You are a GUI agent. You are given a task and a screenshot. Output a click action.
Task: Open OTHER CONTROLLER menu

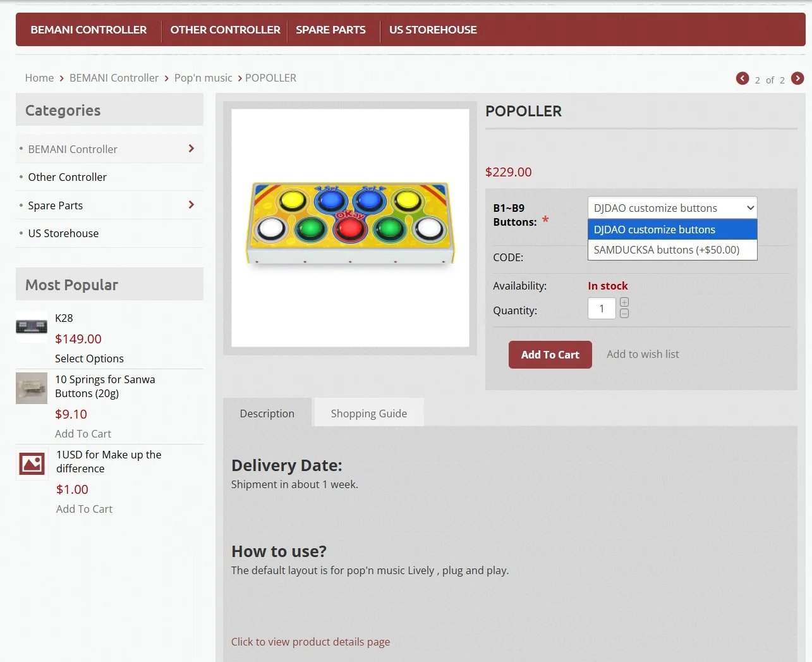pos(225,30)
